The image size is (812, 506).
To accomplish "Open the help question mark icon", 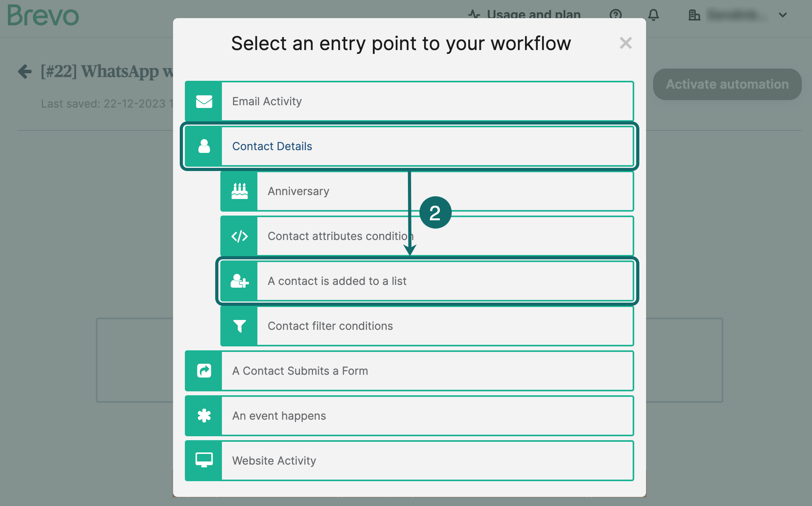I will coord(615,15).
